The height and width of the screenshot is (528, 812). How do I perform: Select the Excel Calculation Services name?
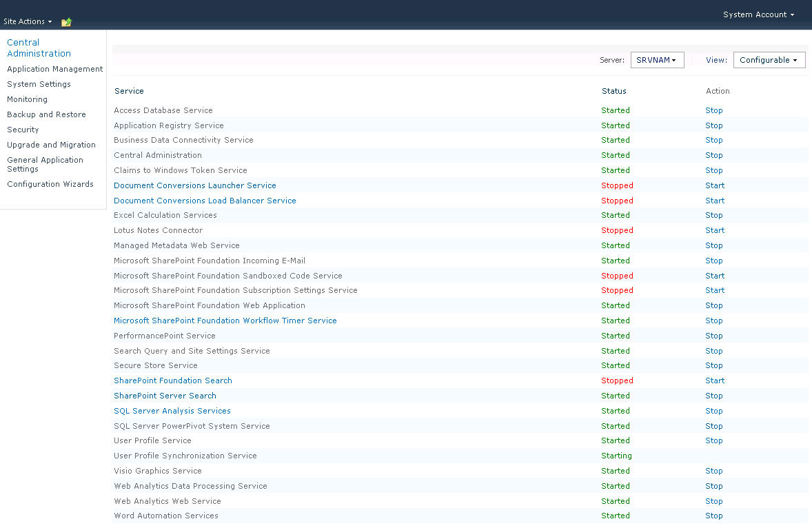pyautogui.click(x=165, y=215)
